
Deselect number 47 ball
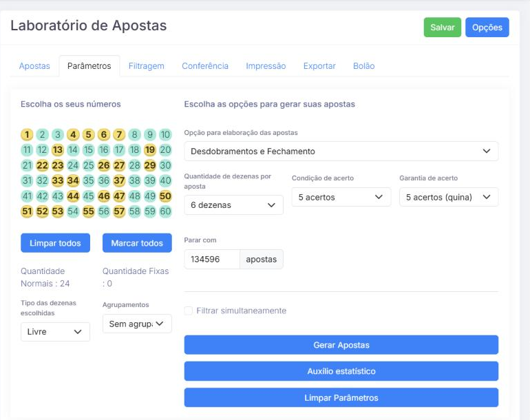click(x=119, y=196)
